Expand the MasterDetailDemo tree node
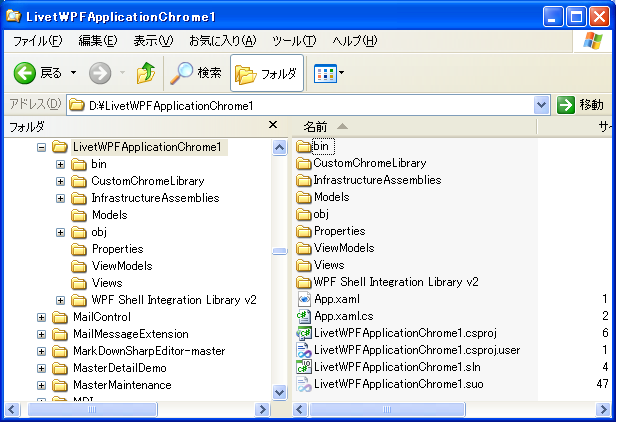Image resolution: width=617 pixels, height=423 pixels. pyautogui.click(x=41, y=369)
